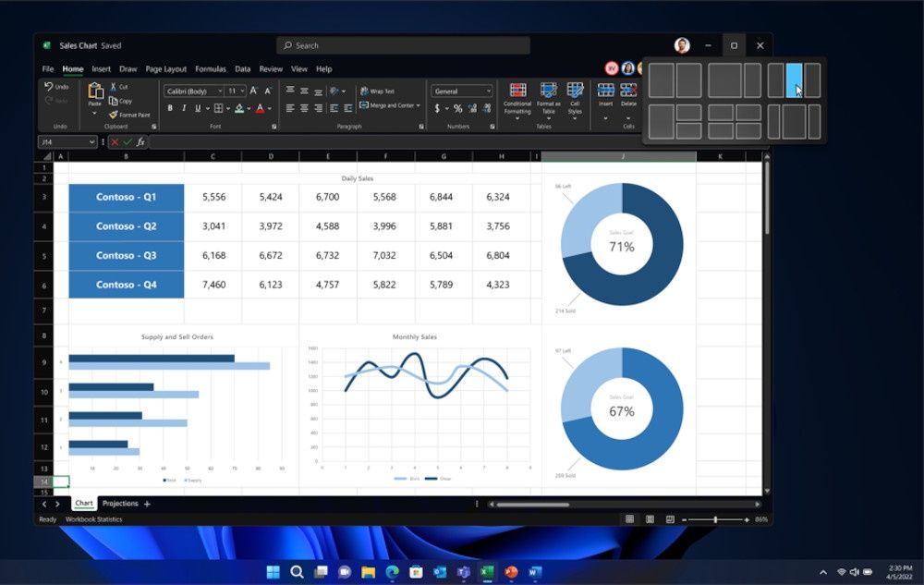The image size is (924, 585).
Task: Expand the Name Box J14 dropdown
Action: point(91,142)
